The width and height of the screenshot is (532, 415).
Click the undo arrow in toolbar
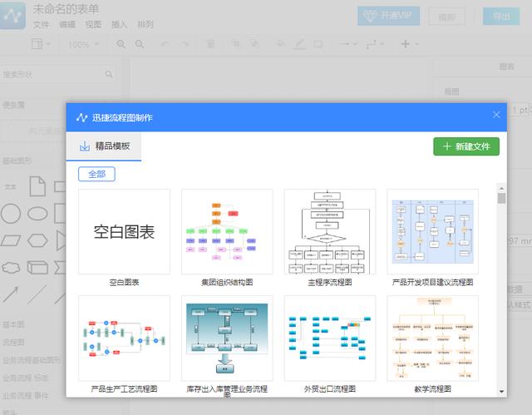click(164, 44)
